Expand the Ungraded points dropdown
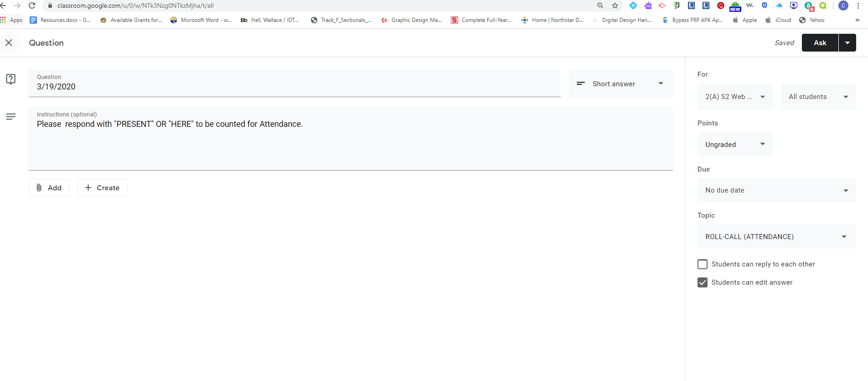 734,145
